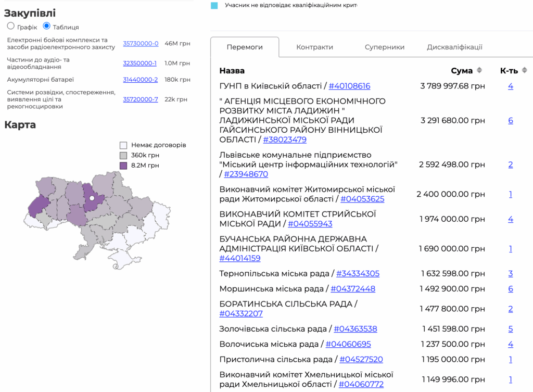This screenshot has height=392, width=533.
Task: Follow the 31440000-2 battery code link
Action: click(140, 80)
